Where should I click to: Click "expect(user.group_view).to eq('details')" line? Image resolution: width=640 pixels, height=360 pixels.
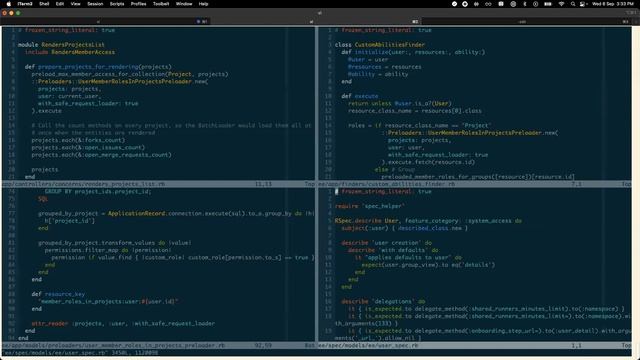428,265
